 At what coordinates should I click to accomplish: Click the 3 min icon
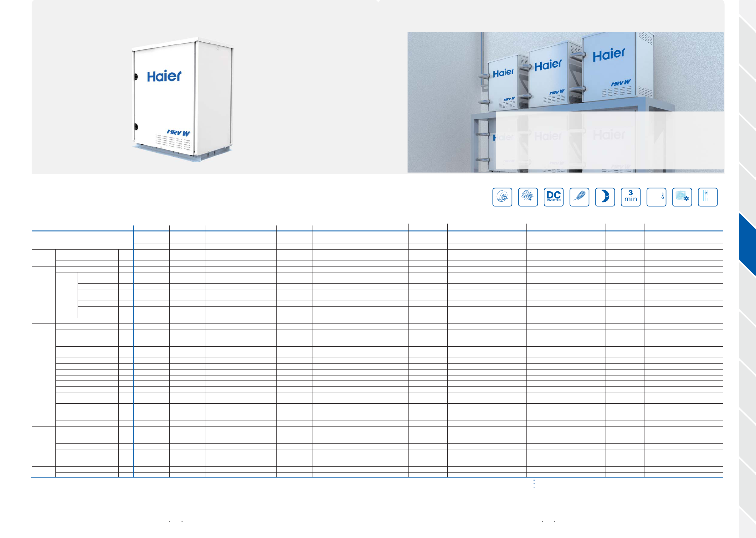(631, 197)
